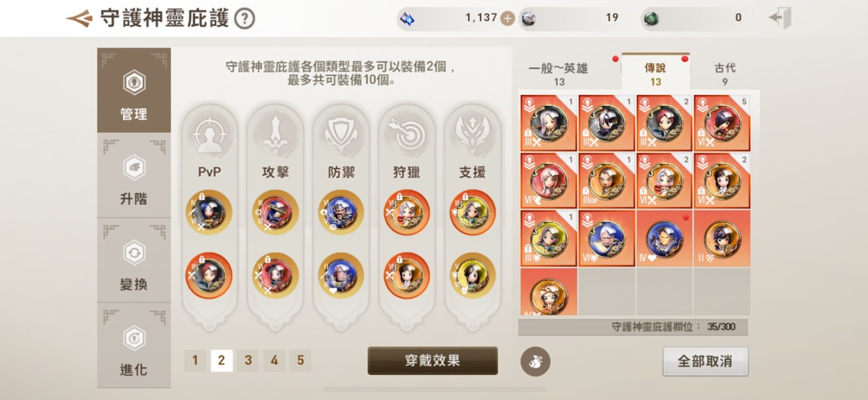The height and width of the screenshot is (400, 868).
Task: Switch to the 古代 tab
Action: [x=725, y=74]
